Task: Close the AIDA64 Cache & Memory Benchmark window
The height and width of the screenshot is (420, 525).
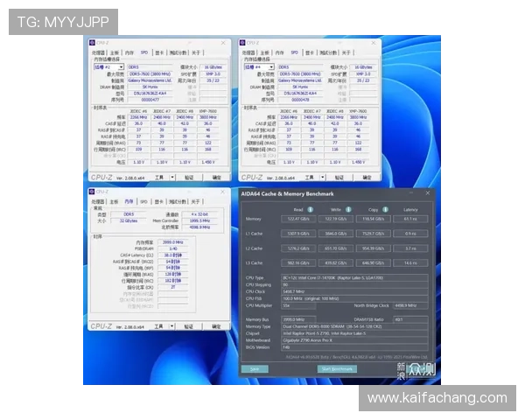Action: [x=427, y=192]
